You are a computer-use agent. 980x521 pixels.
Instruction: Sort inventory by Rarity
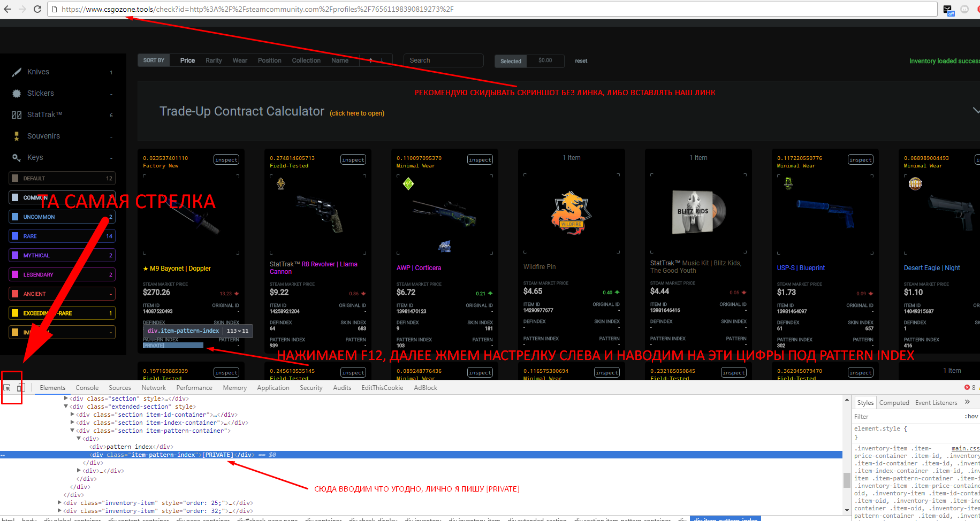(214, 60)
